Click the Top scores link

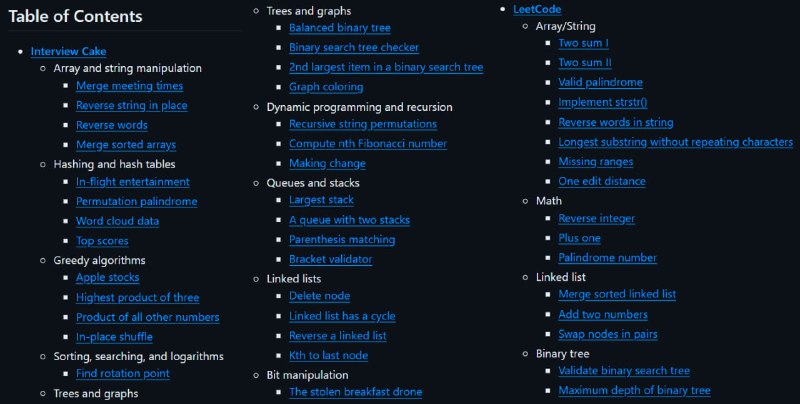pyautogui.click(x=102, y=241)
